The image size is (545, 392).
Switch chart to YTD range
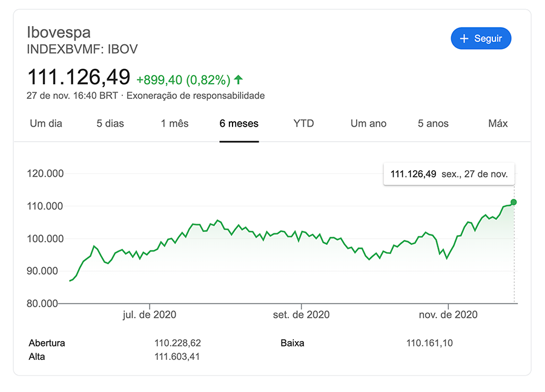(303, 124)
